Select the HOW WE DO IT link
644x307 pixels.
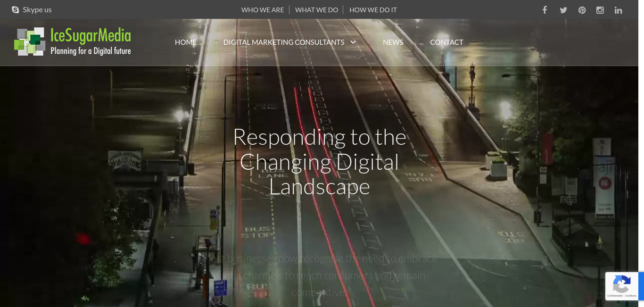click(x=373, y=10)
